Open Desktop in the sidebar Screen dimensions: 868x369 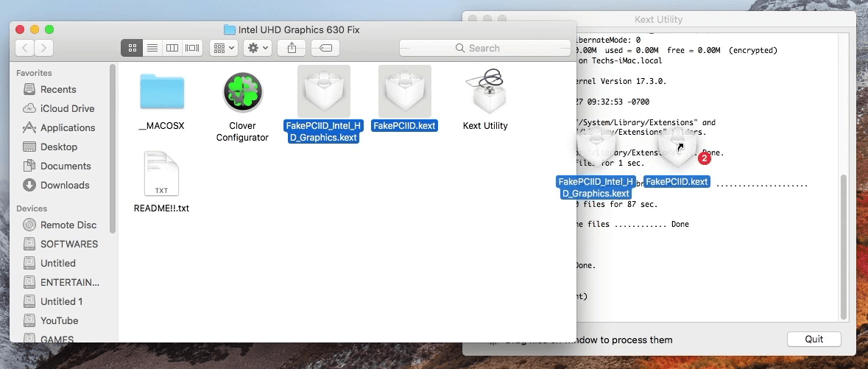[x=59, y=147]
